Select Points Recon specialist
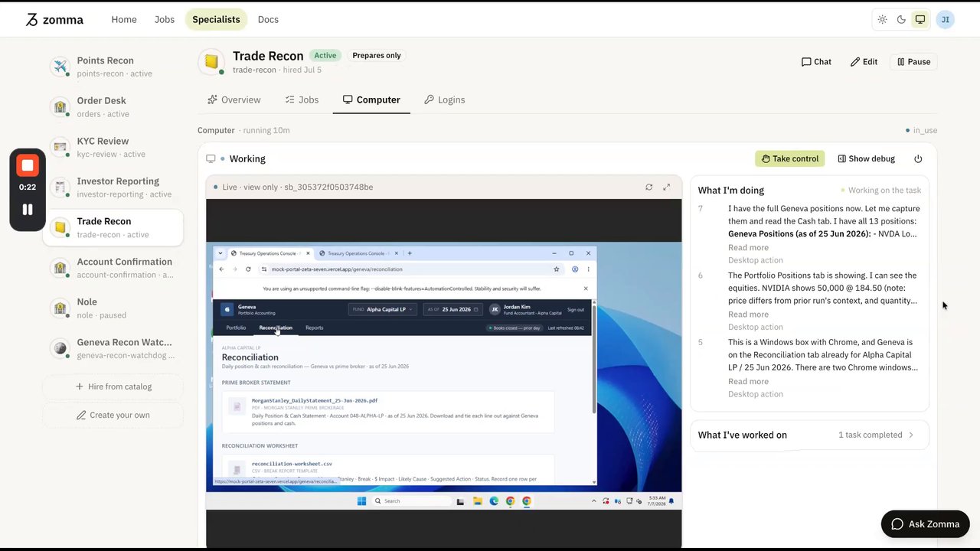 click(113, 67)
